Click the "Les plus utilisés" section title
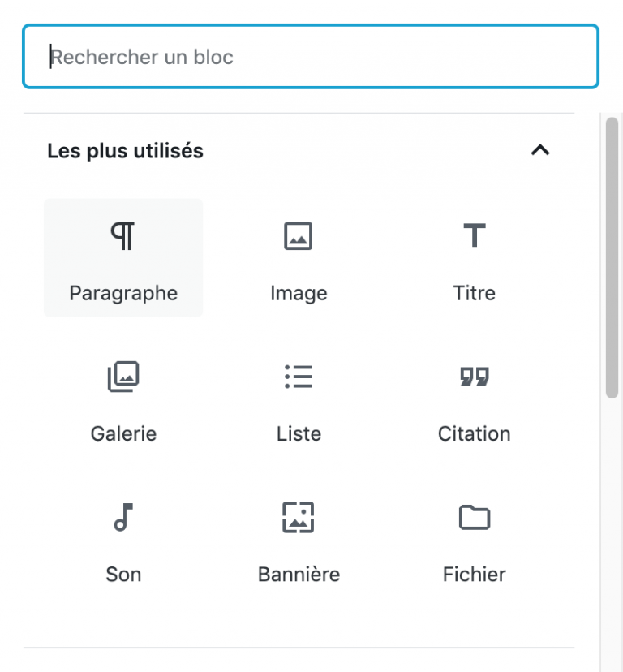Viewport: 623px width, 672px height. [125, 151]
